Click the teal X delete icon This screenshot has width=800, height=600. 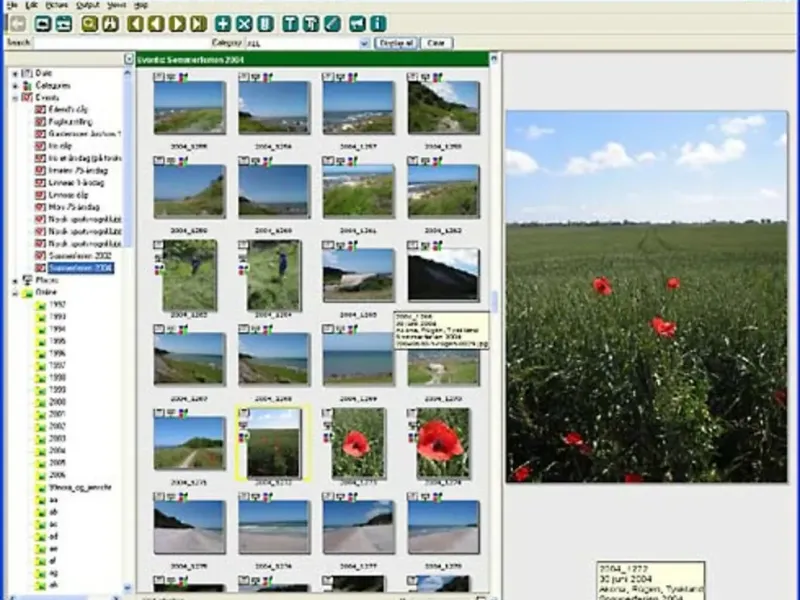pos(244,23)
